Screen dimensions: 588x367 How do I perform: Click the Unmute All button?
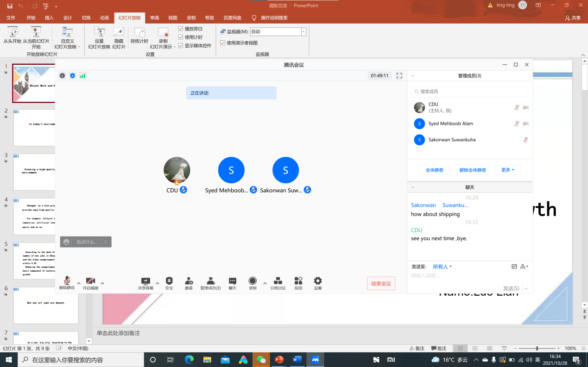[x=473, y=170]
